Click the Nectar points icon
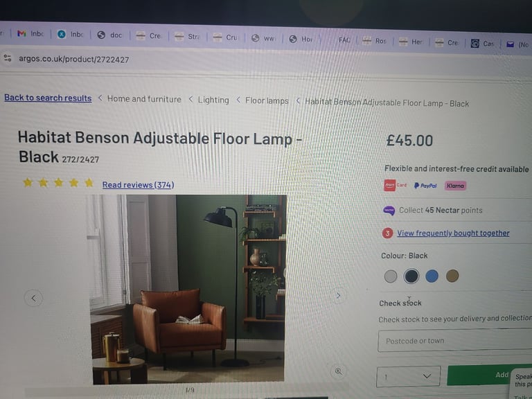The width and height of the screenshot is (532, 399). [x=389, y=211]
